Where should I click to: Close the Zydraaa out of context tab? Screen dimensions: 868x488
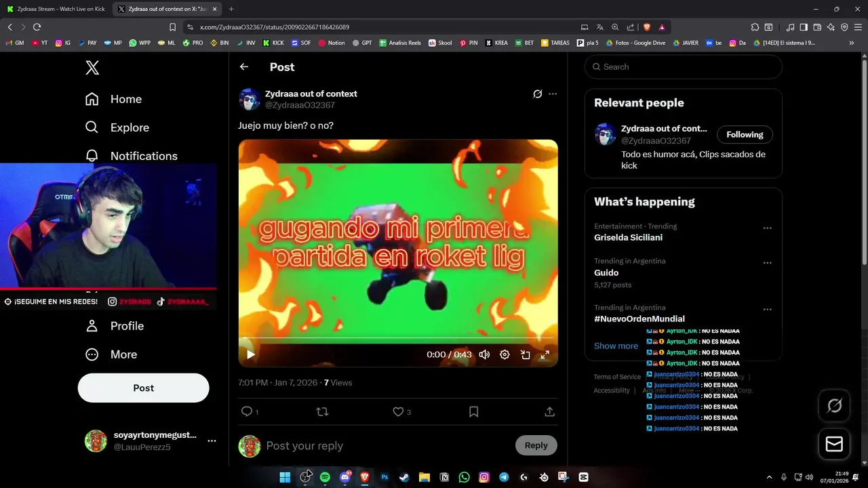point(215,9)
